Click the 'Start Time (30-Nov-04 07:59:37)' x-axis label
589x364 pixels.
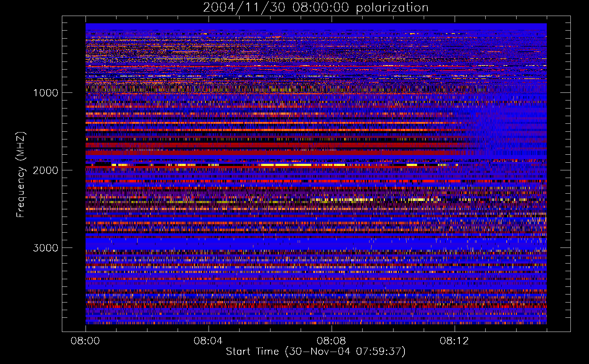[316, 352]
